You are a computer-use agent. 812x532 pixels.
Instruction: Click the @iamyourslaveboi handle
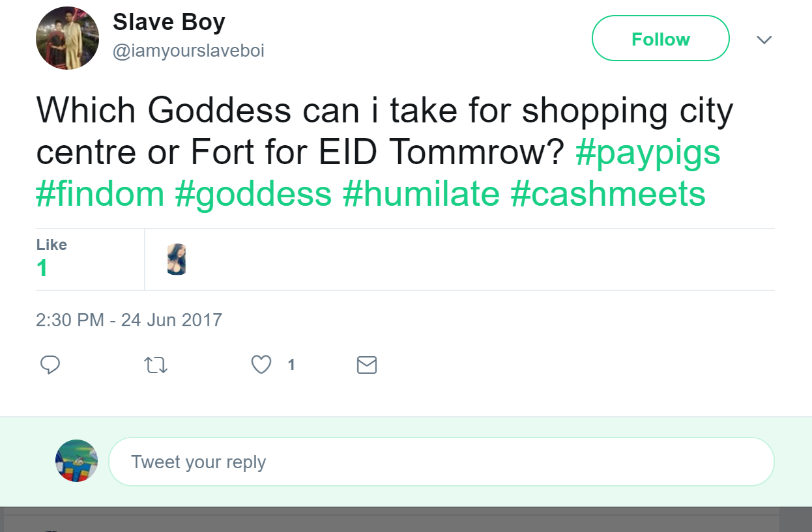[x=188, y=51]
